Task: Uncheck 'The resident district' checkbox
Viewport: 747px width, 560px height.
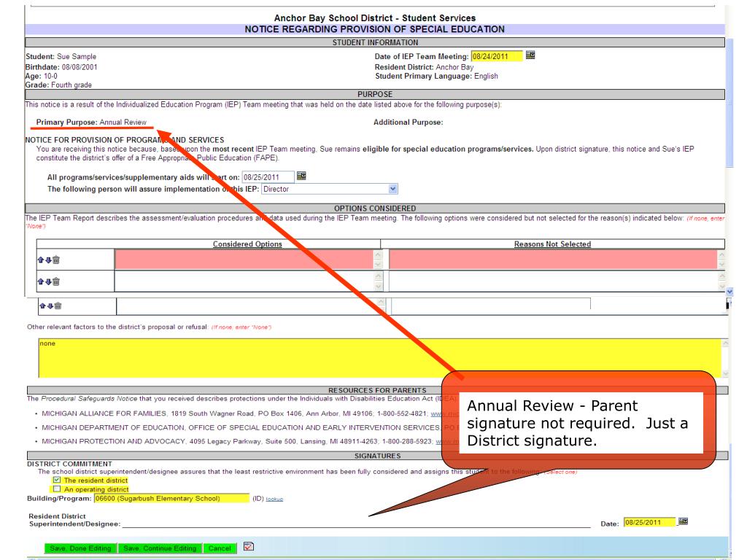Action: click(57, 480)
